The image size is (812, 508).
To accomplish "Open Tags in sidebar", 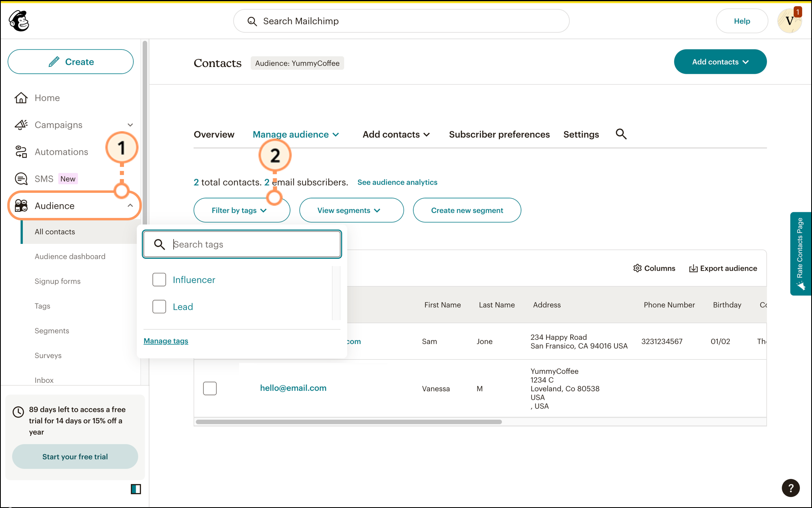I will coord(42,306).
